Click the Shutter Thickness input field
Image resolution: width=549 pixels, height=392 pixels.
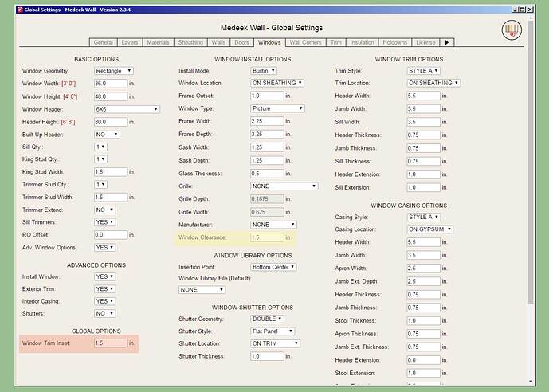(267, 356)
